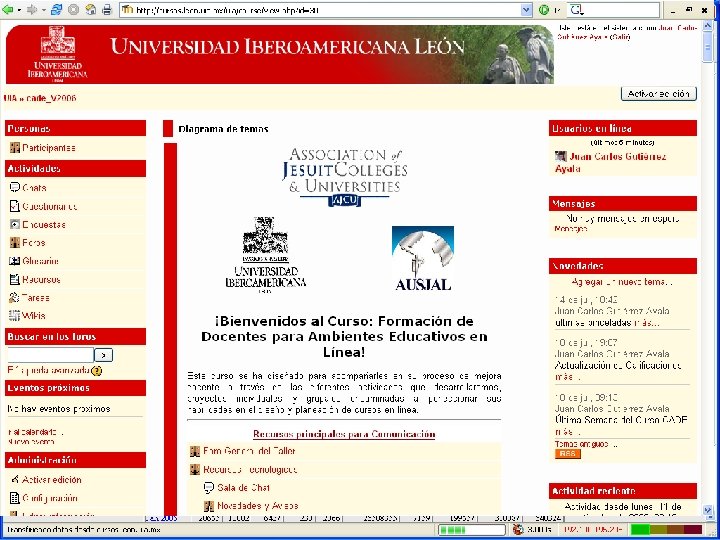Open the Wikis link
The width and height of the screenshot is (720, 540).
34,315
